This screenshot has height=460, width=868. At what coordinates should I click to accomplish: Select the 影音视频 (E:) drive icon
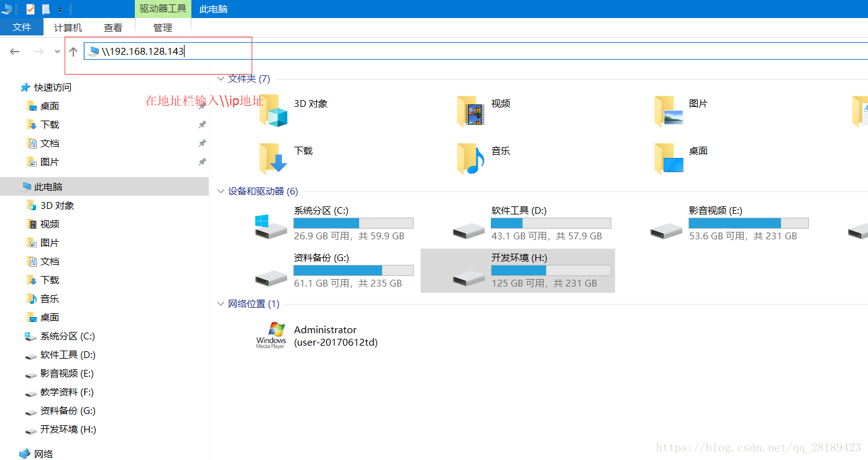666,231
